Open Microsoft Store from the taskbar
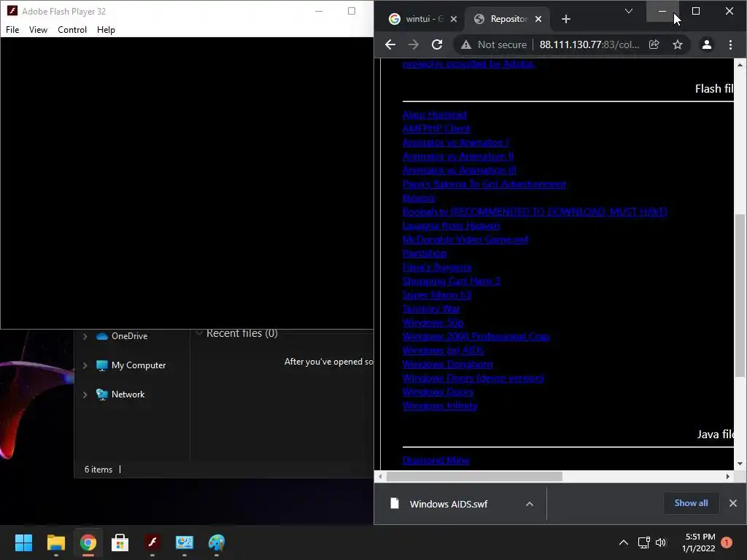This screenshot has height=560, width=747. [120, 542]
